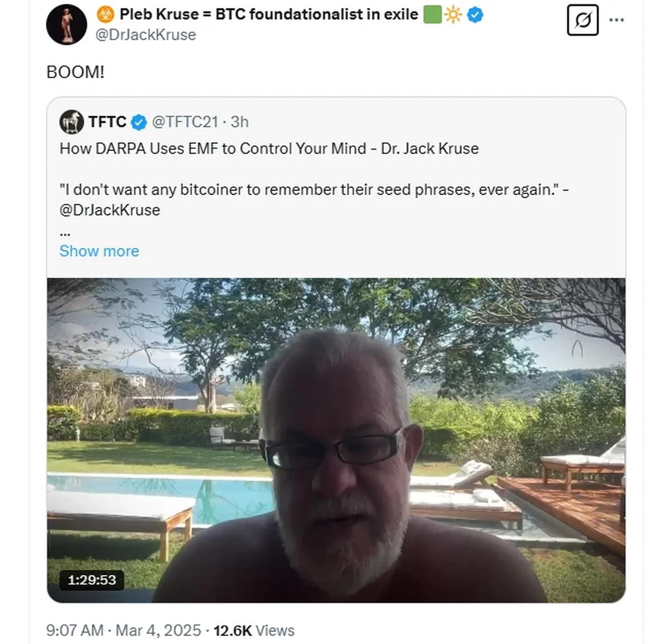The width and height of the screenshot is (646, 644).
Task: Click the orange icon before Pleb Kruse name
Action: click(x=105, y=15)
